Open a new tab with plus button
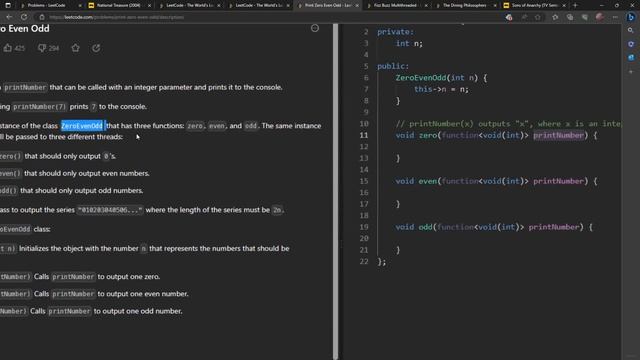Viewport: 640px width, 360px height. coord(576,5)
